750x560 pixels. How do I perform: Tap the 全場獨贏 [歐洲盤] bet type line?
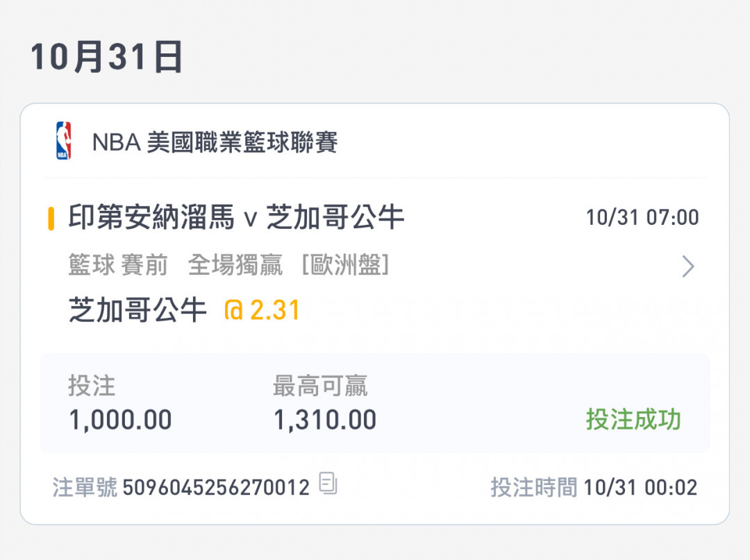pyautogui.click(x=287, y=266)
